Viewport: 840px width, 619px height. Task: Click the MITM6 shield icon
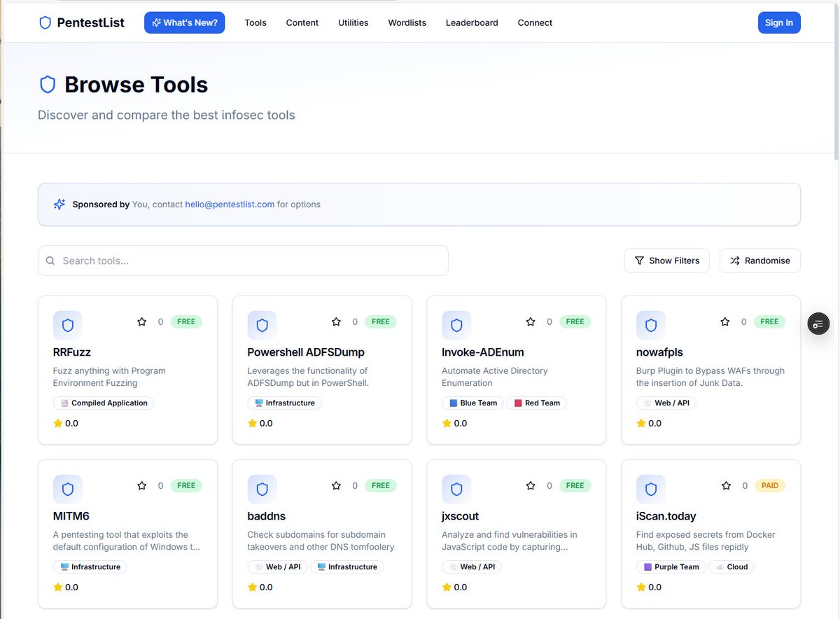(68, 489)
